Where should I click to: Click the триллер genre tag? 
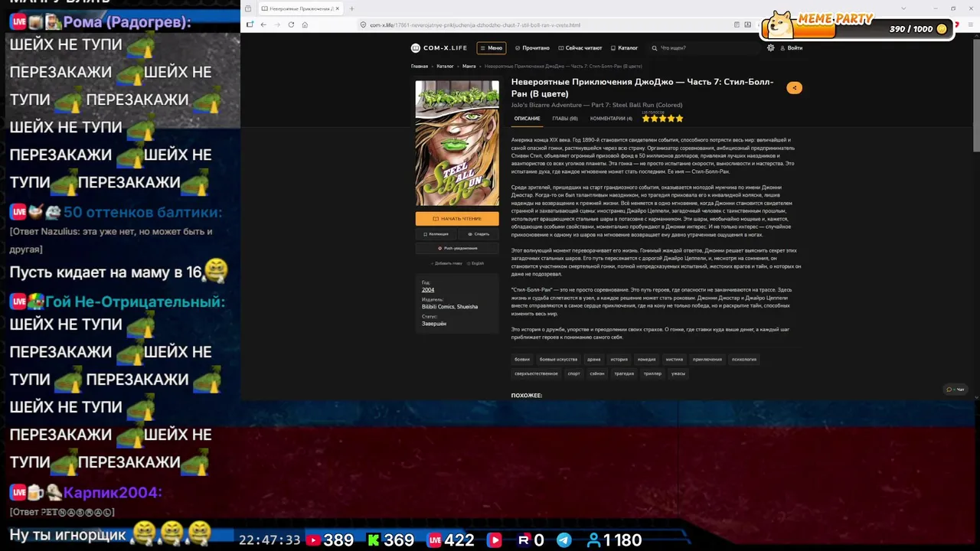[652, 373]
